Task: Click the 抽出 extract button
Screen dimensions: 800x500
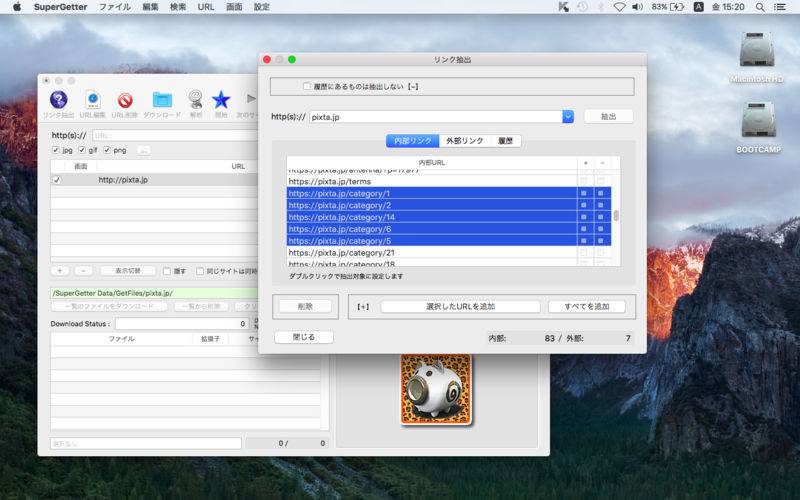Action: coord(608,117)
